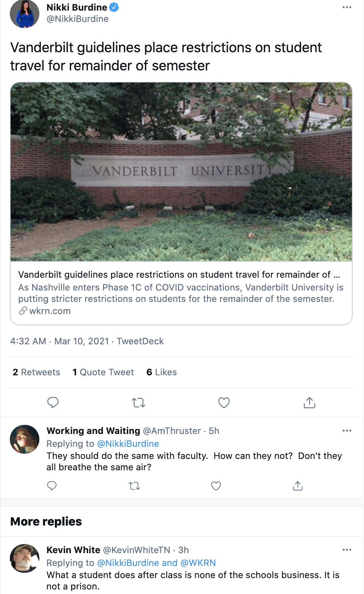Image resolution: width=364 pixels, height=594 pixels.
Task: Open more options for Kevin White's reply
Action: pos(347,550)
